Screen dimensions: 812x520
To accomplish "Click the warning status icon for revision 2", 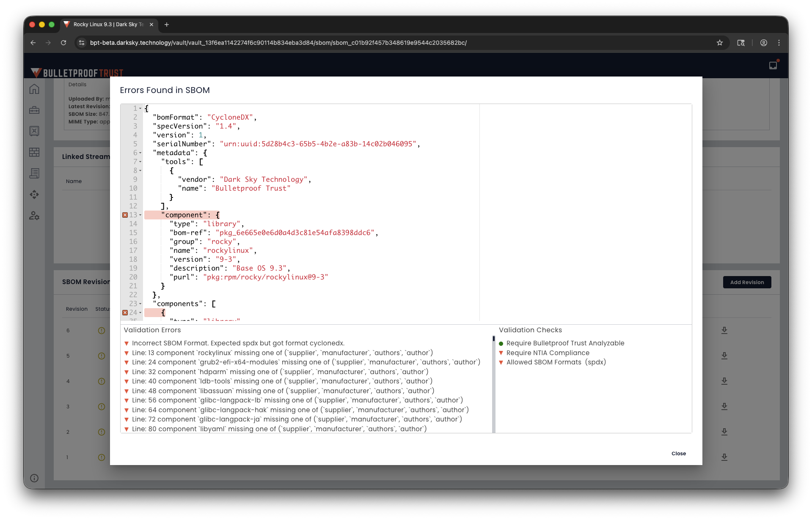I will [x=102, y=432].
